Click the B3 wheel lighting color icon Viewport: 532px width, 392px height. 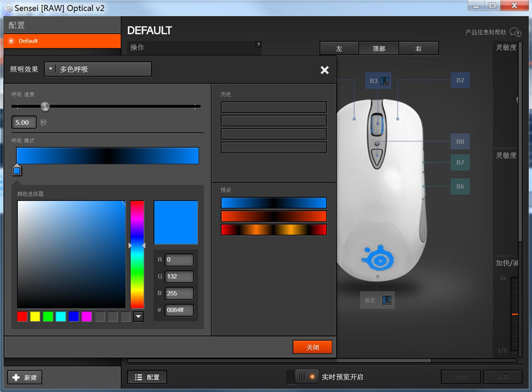[384, 81]
